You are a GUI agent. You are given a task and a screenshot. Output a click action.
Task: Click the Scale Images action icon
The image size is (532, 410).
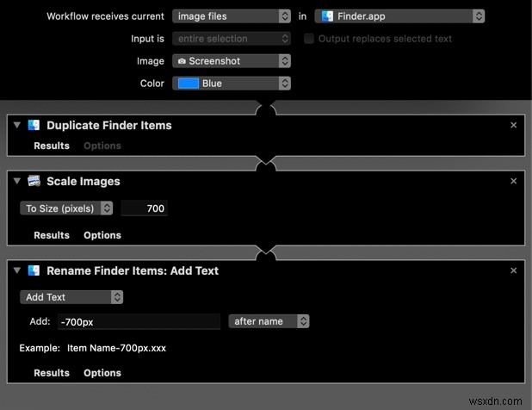click(x=34, y=181)
